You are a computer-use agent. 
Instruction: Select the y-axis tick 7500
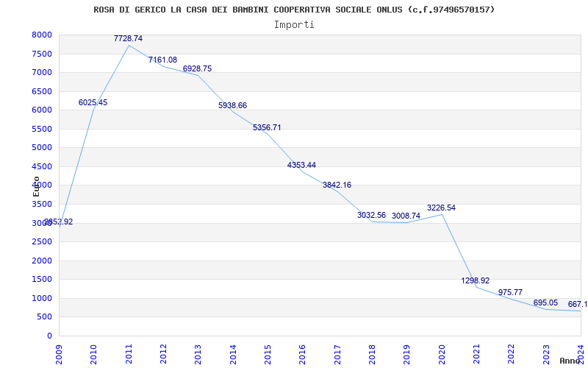coord(42,54)
